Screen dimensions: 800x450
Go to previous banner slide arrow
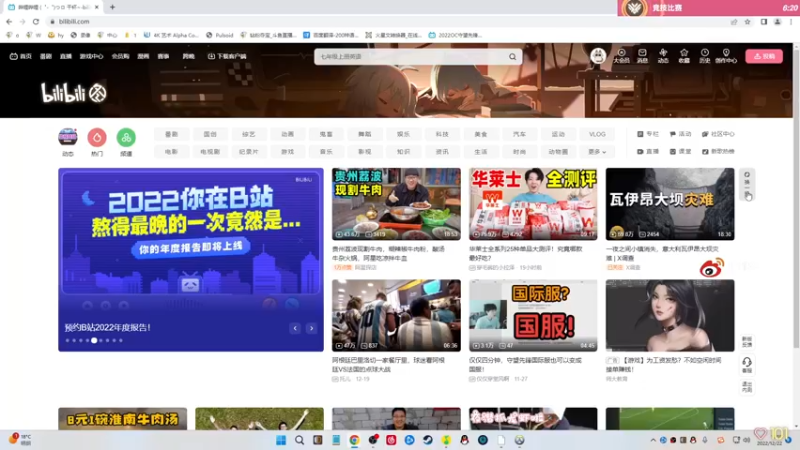[295, 328]
